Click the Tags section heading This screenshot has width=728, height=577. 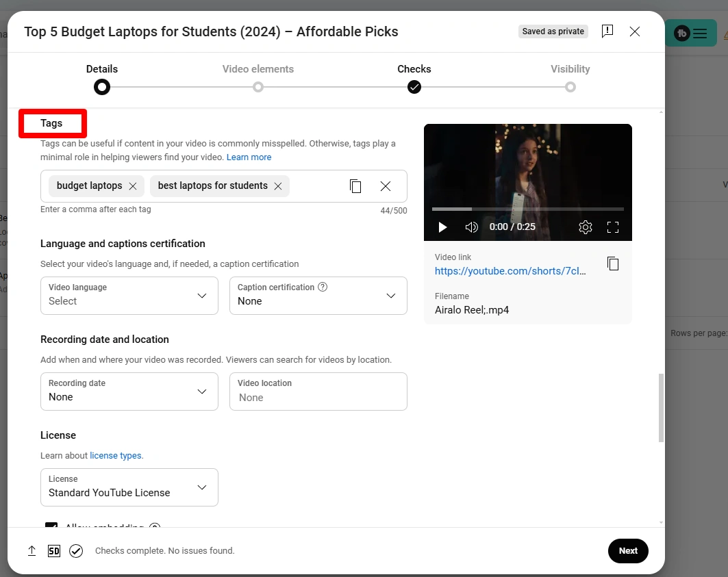[51, 123]
